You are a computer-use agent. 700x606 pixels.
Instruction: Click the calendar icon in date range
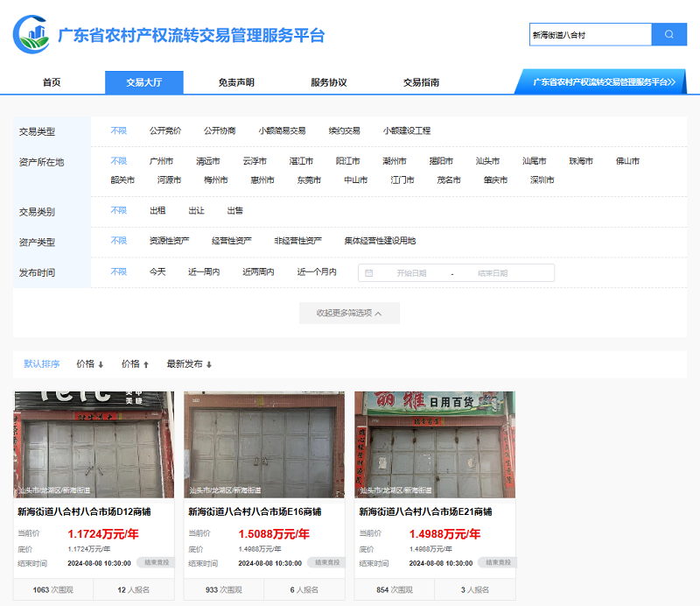coord(368,273)
